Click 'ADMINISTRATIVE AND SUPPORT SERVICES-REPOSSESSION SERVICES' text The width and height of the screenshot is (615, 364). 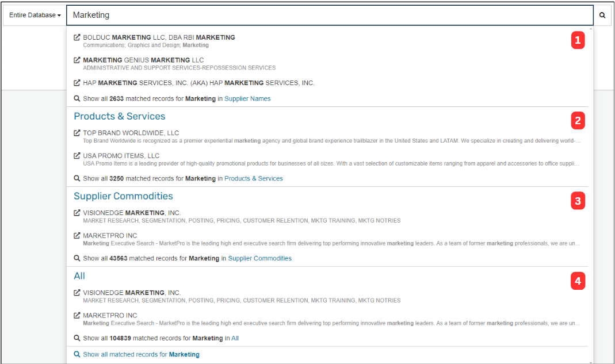[x=179, y=68]
